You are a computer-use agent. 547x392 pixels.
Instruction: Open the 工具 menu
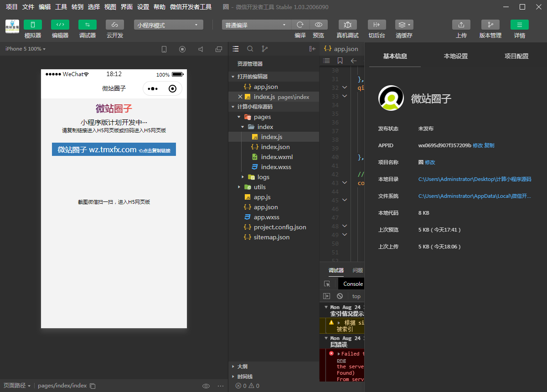tap(61, 7)
